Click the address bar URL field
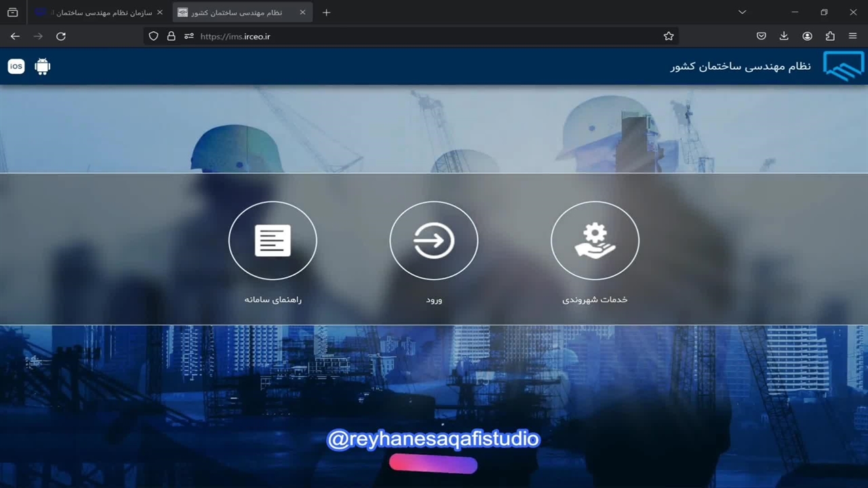 click(x=407, y=37)
